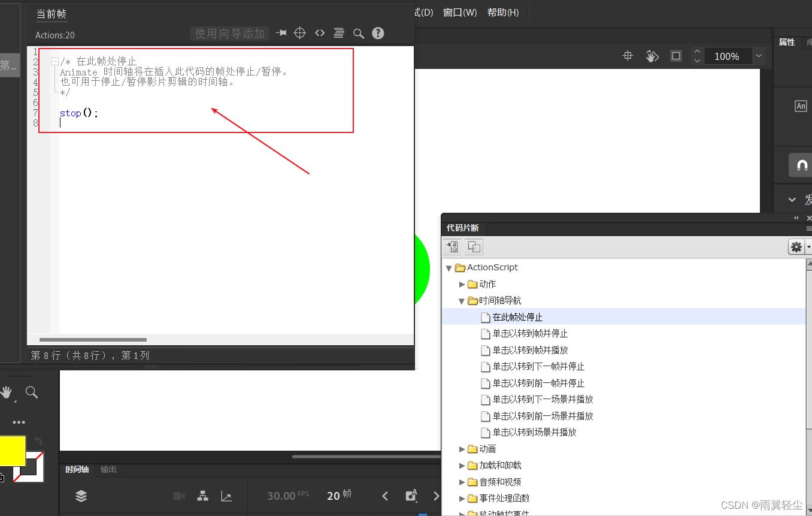Format code using the lines icon
This screenshot has height=516, width=812.
click(339, 33)
